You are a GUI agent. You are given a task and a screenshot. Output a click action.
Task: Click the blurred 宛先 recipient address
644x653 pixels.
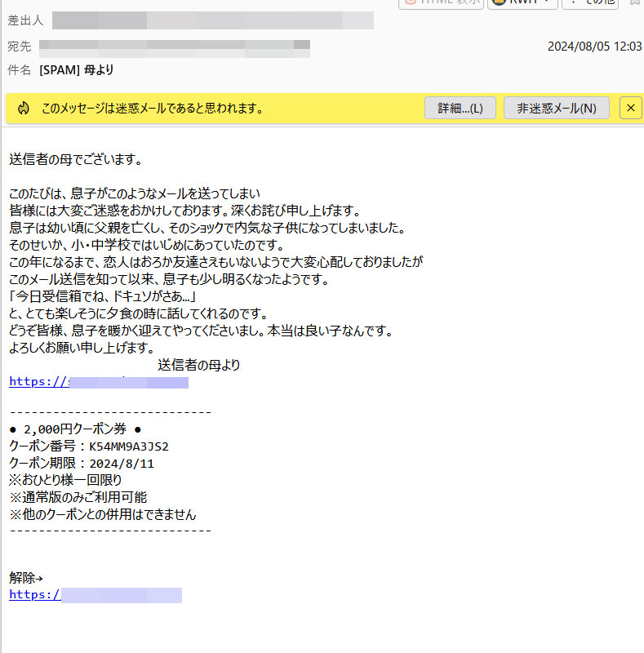[175, 48]
